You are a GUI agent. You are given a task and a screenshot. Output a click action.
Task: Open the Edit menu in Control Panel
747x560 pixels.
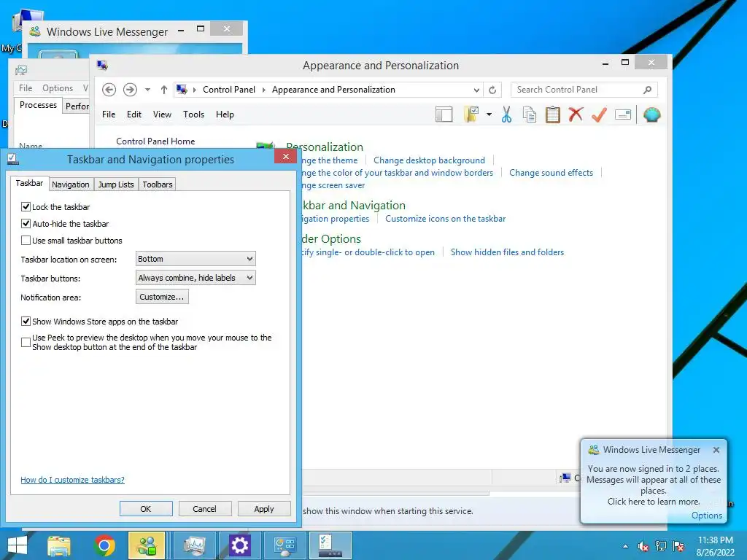(x=134, y=114)
